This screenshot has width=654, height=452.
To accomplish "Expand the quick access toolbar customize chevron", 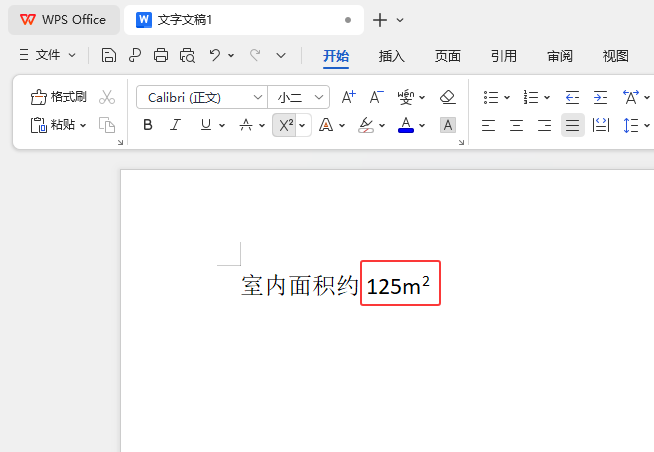I will tap(281, 55).
